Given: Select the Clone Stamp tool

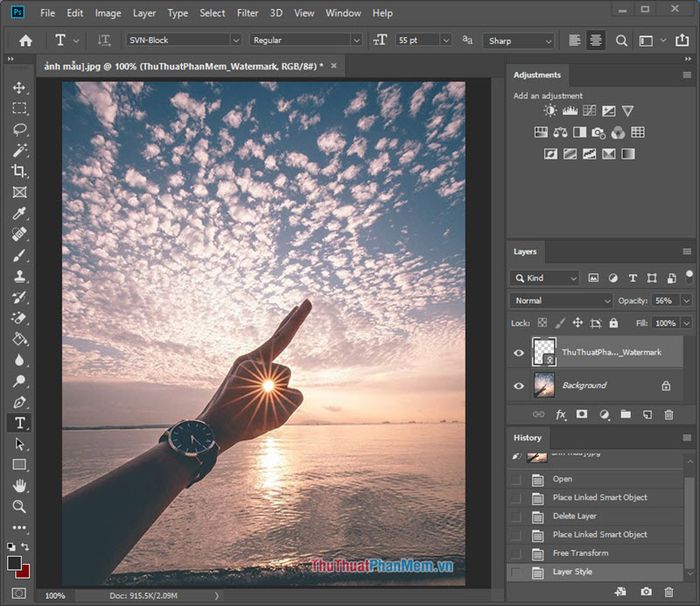Looking at the screenshot, I should [19, 276].
